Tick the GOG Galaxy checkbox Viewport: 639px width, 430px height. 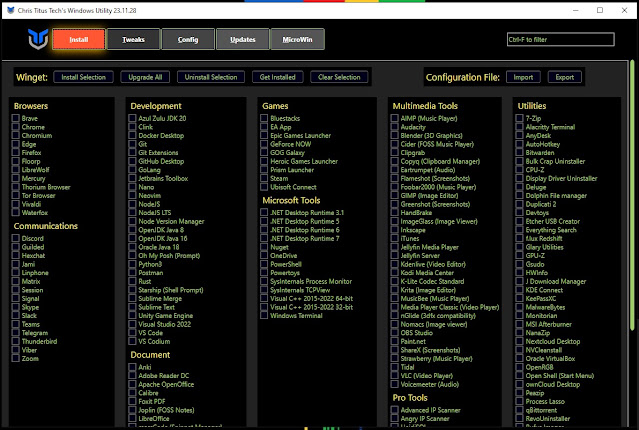(264, 152)
